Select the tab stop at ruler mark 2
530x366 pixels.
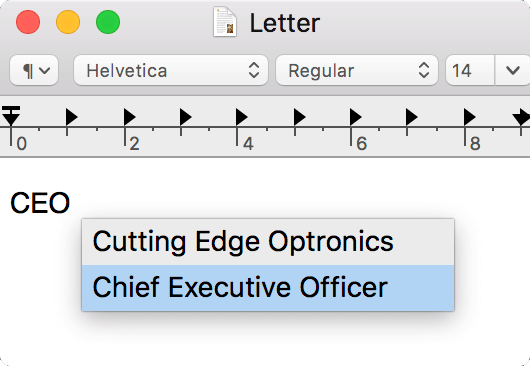129,117
